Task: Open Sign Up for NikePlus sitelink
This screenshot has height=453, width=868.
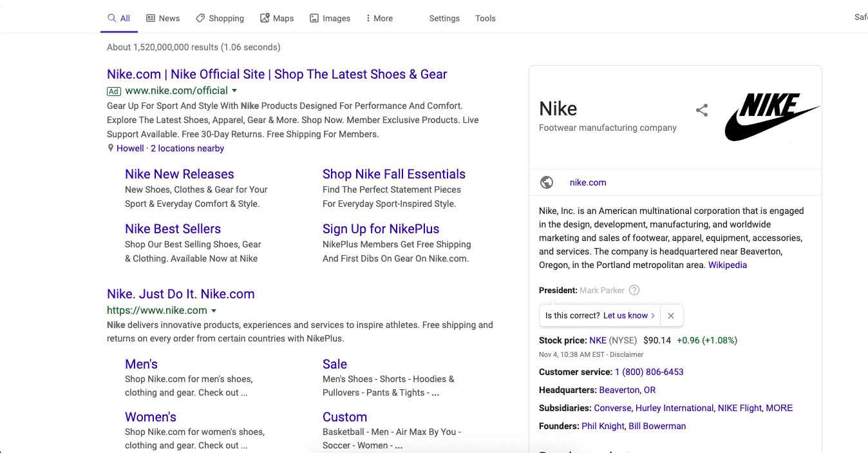Action: [381, 229]
